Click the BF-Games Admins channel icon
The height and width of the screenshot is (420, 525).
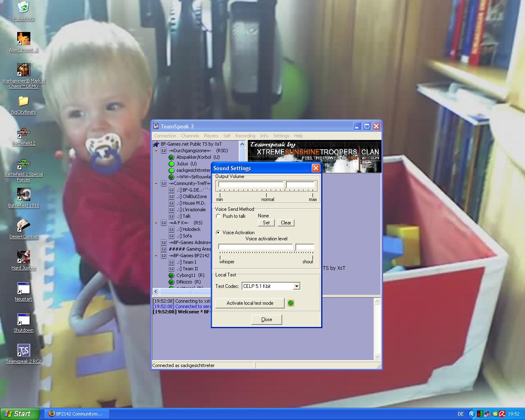point(164,242)
